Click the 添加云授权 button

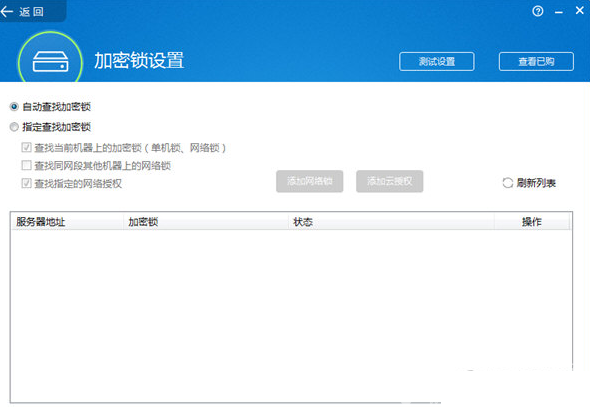[x=390, y=181]
